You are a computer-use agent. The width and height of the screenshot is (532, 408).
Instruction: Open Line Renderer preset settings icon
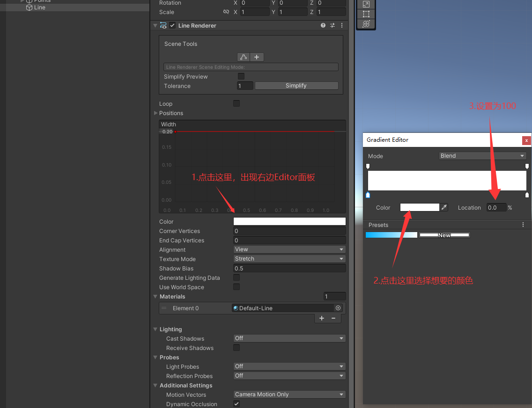click(332, 25)
